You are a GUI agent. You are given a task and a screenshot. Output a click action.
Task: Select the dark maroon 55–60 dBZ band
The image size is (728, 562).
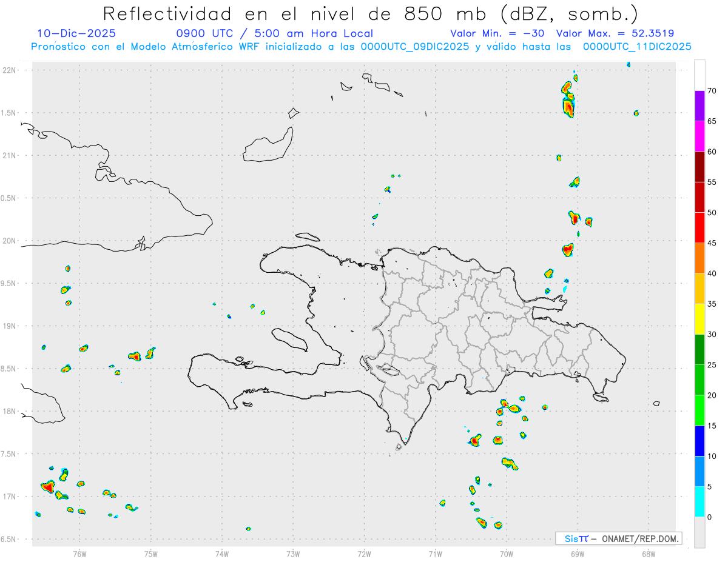[699, 167]
